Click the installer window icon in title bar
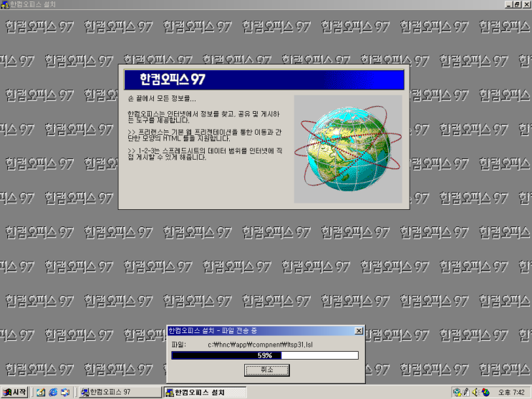Viewport: 532px width, 399px height. pyautogui.click(x=5, y=4)
